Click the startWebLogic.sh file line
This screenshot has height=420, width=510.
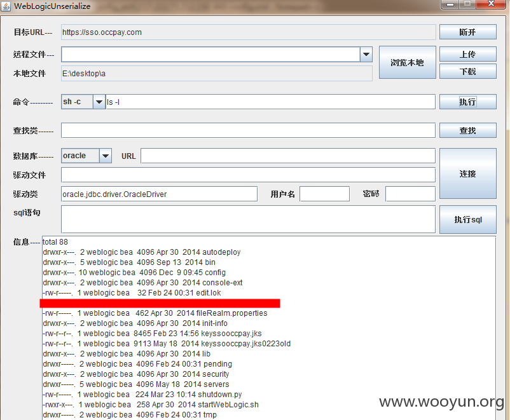click(151, 404)
